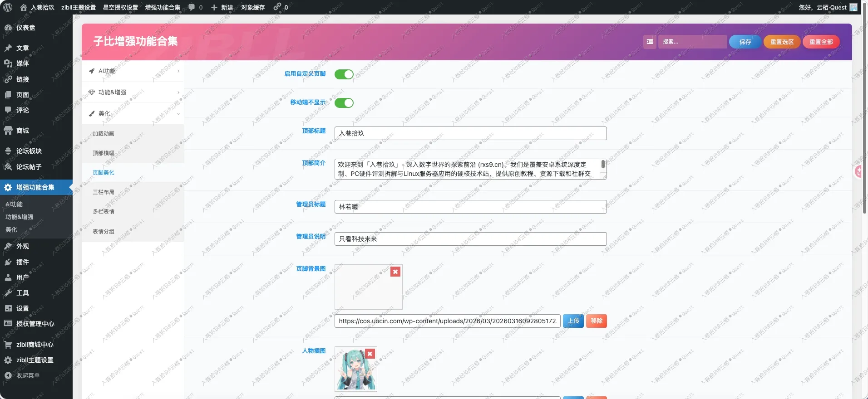Image resolution: width=868 pixels, height=399 pixels.
Task: Click the 工具 wrench icon
Action: pos(8,293)
